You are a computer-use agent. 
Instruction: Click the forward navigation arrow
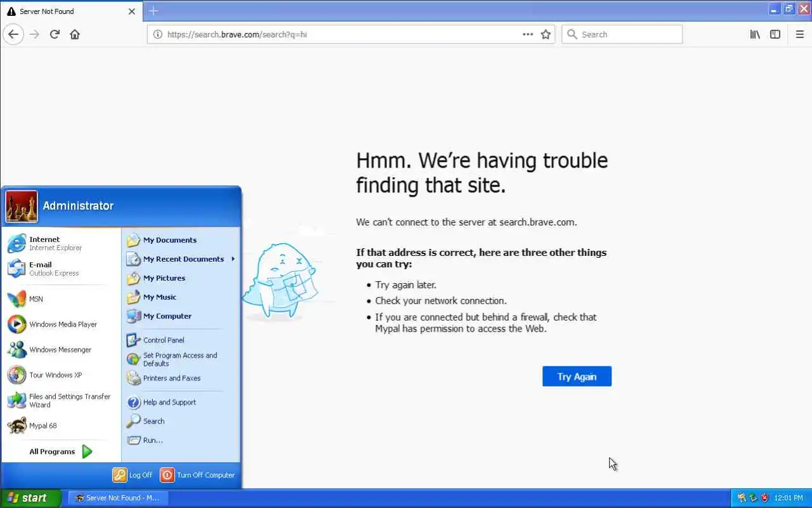coord(34,34)
